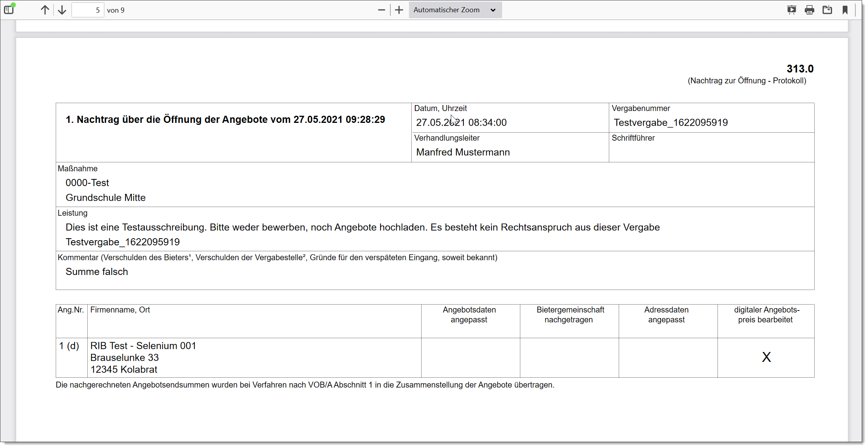Download the PDF file
The height and width of the screenshot is (448, 868).
827,10
